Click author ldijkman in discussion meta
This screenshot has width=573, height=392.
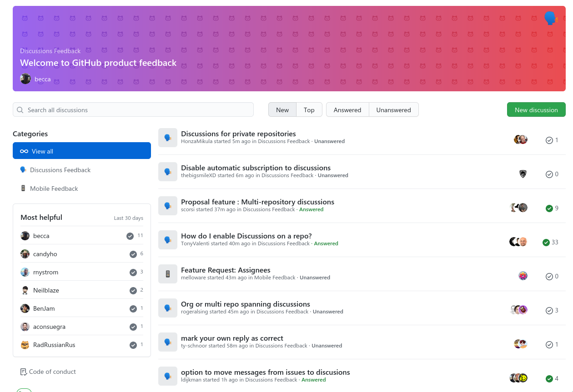pos(191,380)
